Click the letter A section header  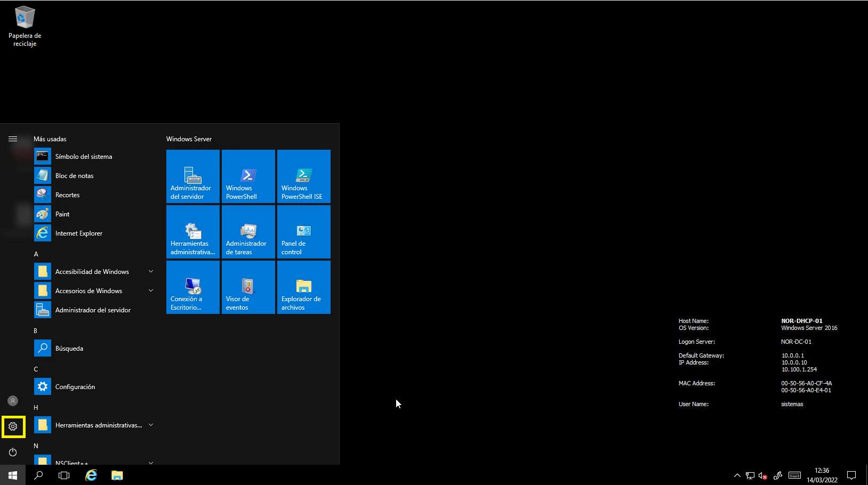pyautogui.click(x=36, y=254)
